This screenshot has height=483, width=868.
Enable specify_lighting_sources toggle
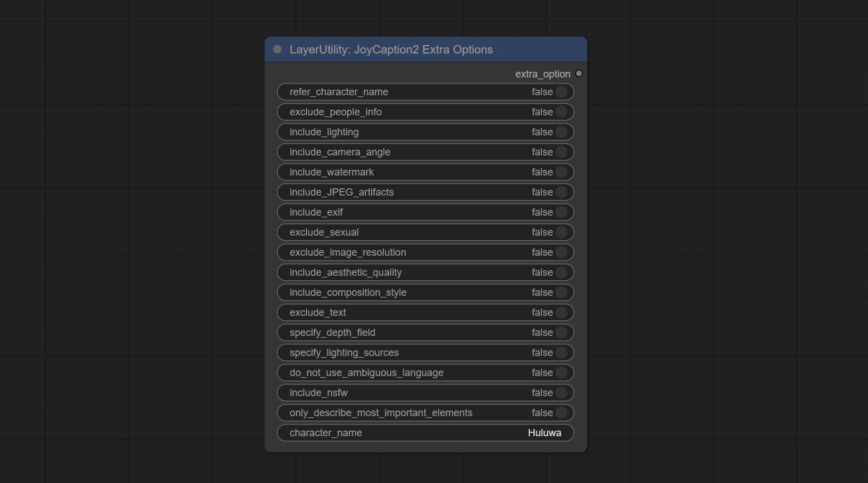click(425, 353)
